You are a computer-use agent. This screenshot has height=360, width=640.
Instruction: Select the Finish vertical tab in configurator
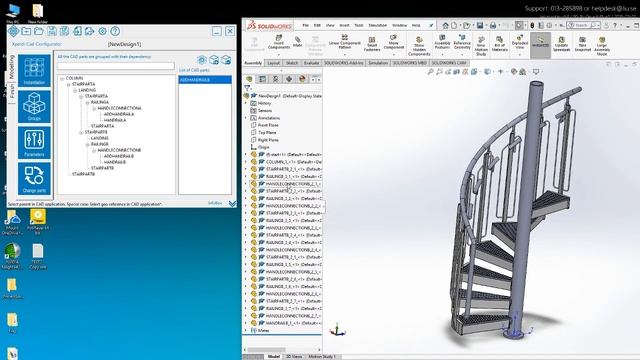click(12, 91)
